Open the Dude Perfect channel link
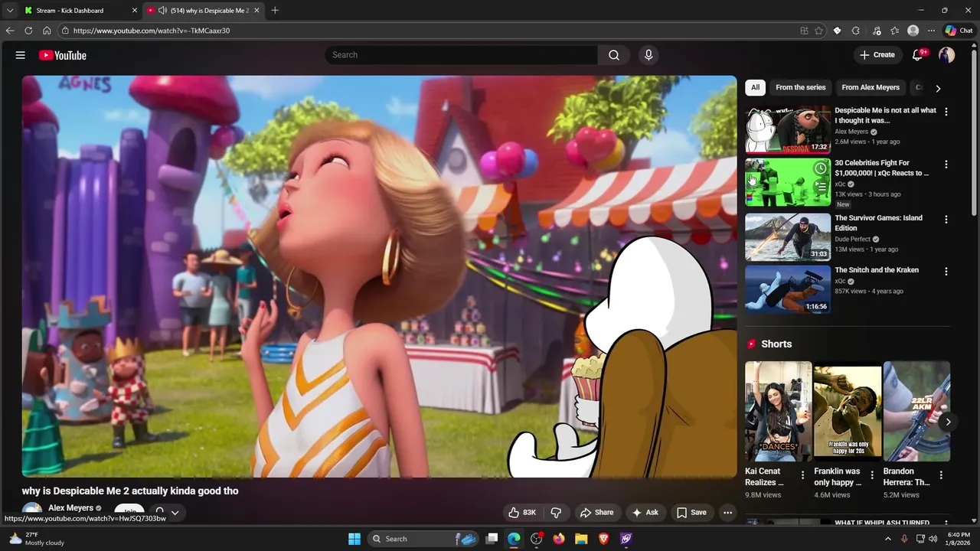The width and height of the screenshot is (980, 551). tap(853, 239)
